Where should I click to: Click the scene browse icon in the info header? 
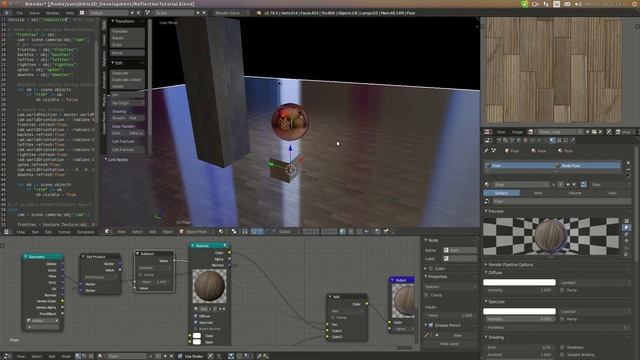pyautogui.click(x=148, y=13)
